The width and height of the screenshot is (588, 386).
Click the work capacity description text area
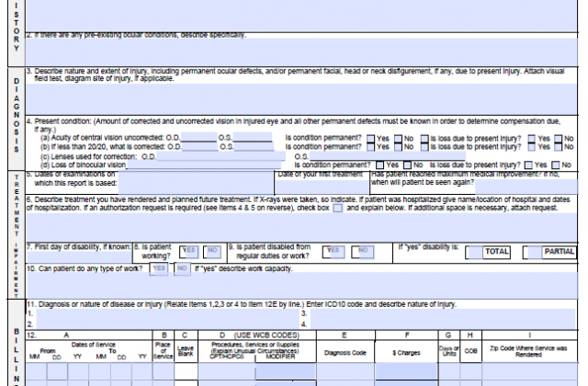(x=301, y=286)
